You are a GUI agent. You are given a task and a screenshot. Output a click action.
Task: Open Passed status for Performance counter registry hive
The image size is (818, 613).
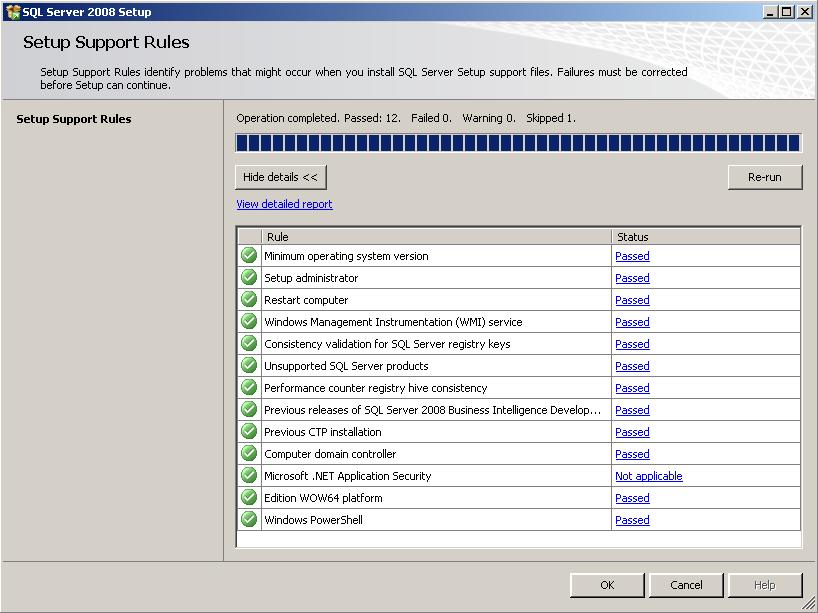[632, 388]
